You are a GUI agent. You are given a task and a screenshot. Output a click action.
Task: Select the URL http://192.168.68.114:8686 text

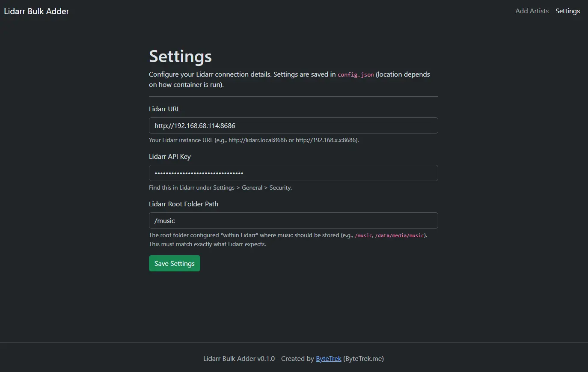click(195, 125)
